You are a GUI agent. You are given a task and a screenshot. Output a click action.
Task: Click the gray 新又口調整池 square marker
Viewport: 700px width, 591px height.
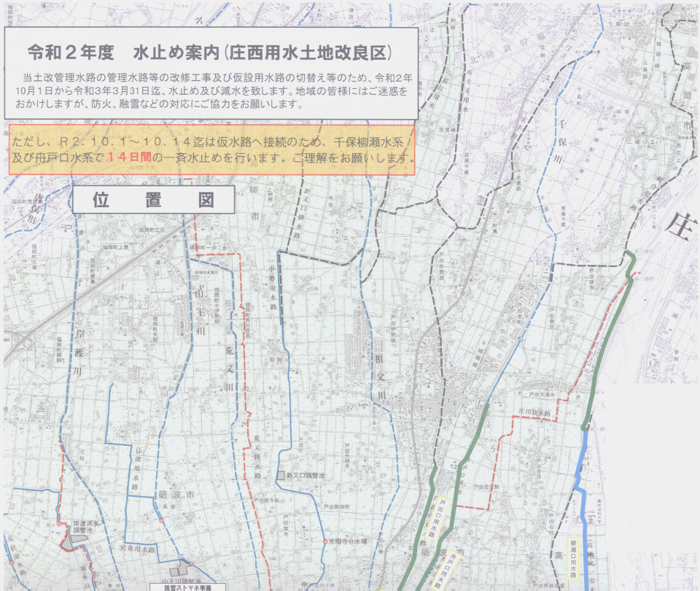[280, 476]
